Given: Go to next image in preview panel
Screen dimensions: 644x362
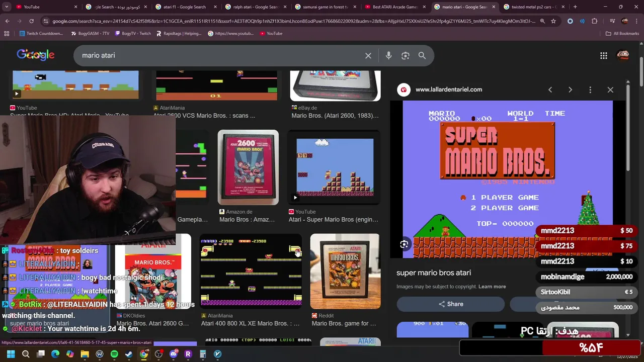Looking at the screenshot, I should point(570,89).
